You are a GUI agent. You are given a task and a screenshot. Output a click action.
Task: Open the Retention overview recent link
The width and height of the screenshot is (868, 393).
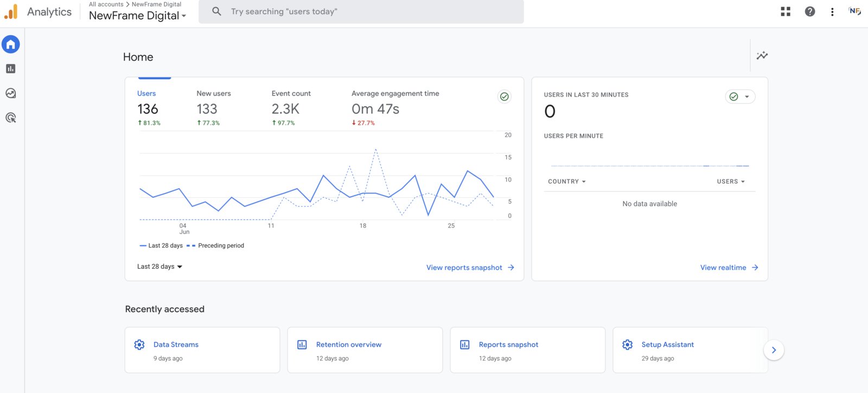click(349, 345)
